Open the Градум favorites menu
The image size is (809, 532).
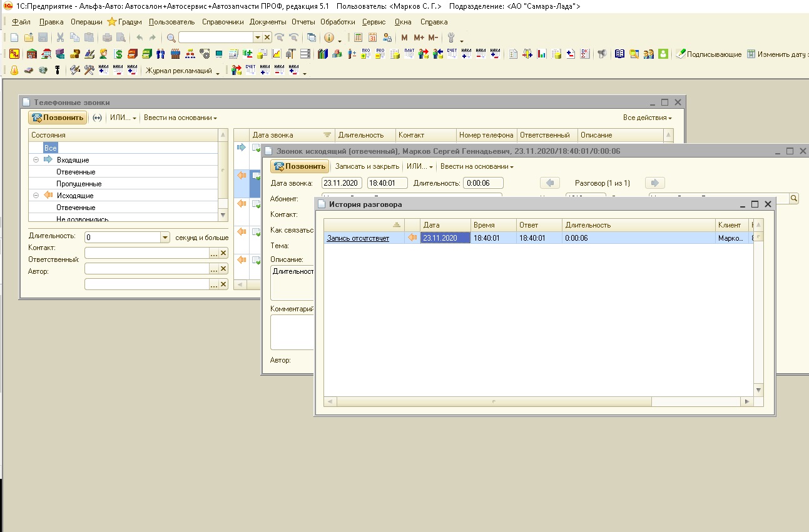(125, 21)
